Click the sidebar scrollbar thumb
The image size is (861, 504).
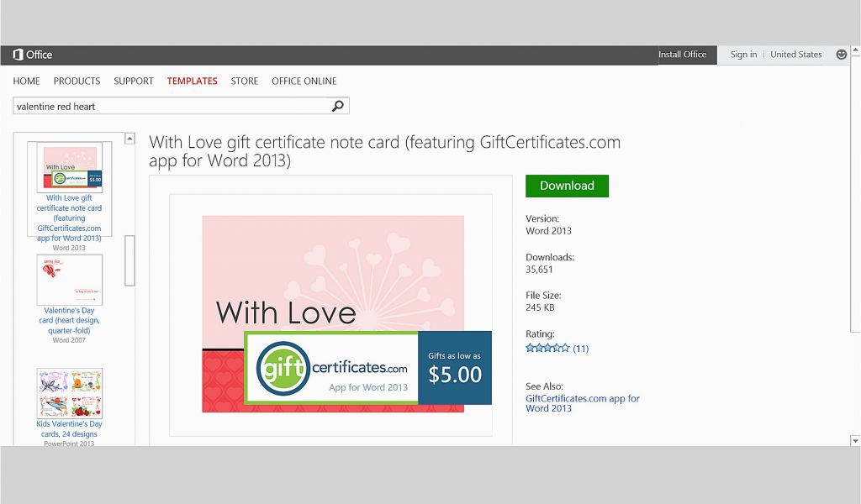pos(129,260)
